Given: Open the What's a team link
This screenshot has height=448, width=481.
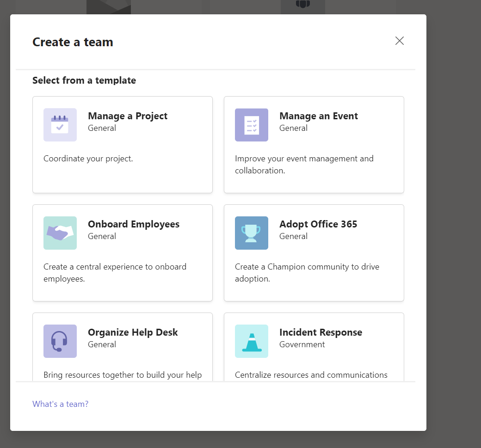Looking at the screenshot, I should pos(60,404).
